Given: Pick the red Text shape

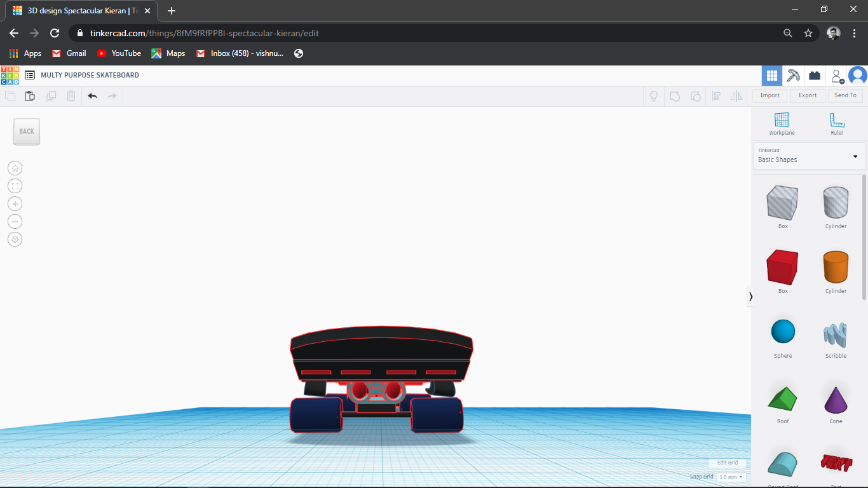Looking at the screenshot, I should point(836,464).
